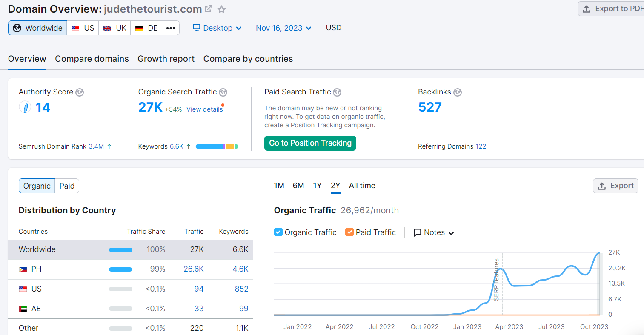Screen dimensions: 644x335
Task: Click the star icon to favorite the domain
Action: [222, 9]
